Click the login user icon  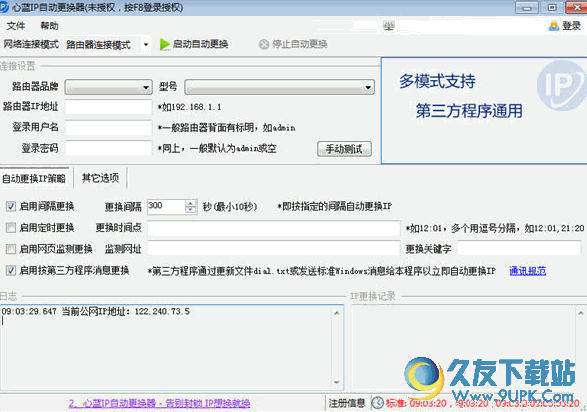[x=554, y=26]
